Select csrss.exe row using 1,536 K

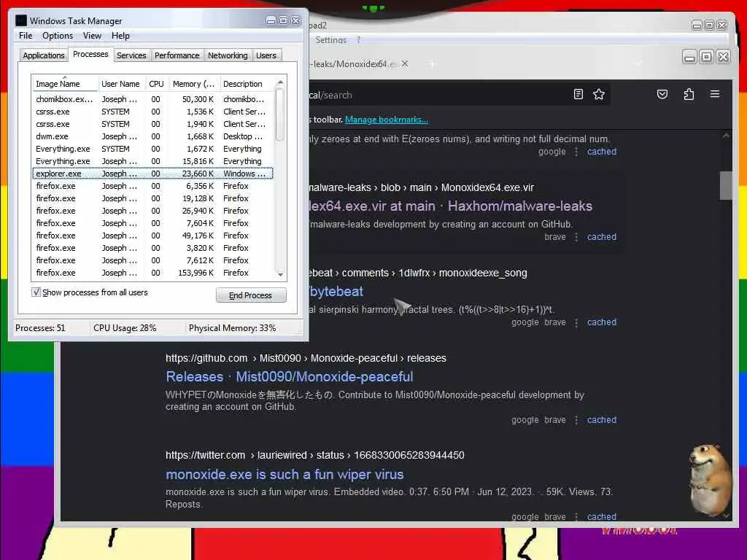coord(152,112)
